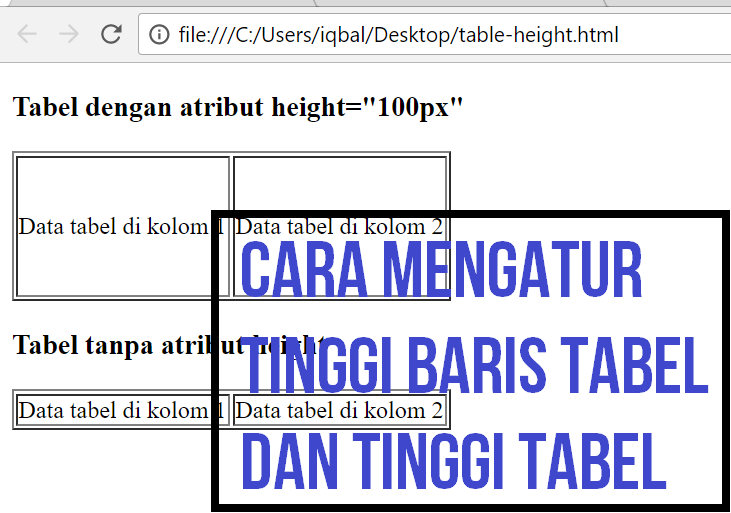
Task: Click the browser back arrow
Action: point(27,34)
